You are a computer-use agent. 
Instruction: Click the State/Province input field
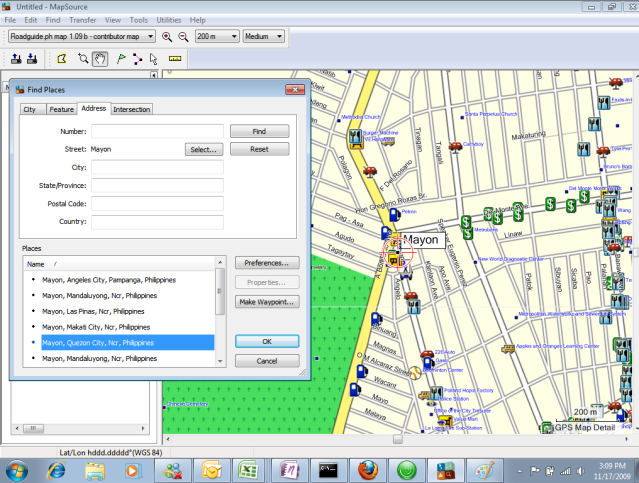[157, 185]
